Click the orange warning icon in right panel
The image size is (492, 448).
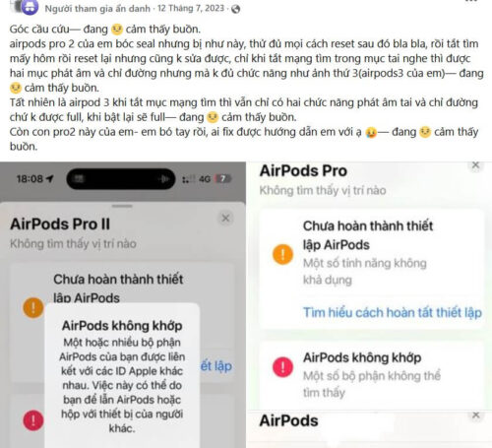pyautogui.click(x=282, y=254)
